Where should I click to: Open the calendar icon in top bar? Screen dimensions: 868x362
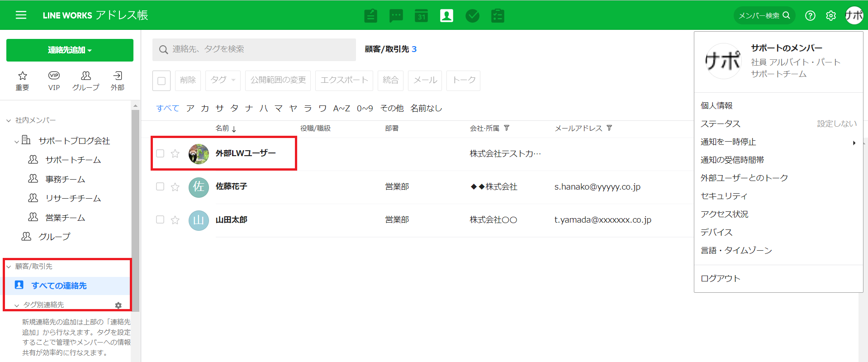point(421,16)
